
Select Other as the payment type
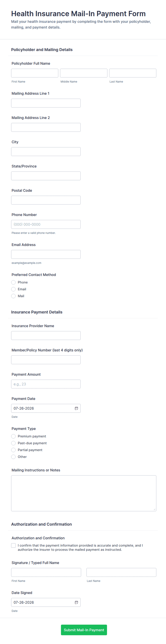pos(14,457)
